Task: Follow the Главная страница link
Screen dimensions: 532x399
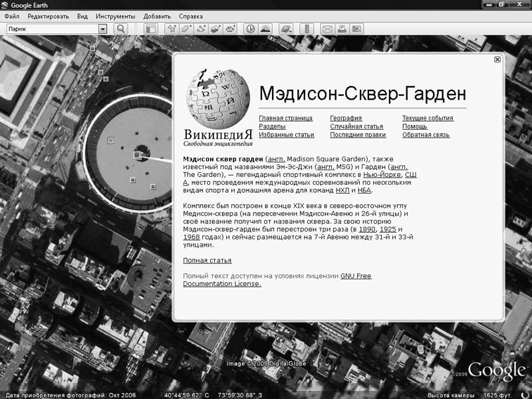Action: 286,118
